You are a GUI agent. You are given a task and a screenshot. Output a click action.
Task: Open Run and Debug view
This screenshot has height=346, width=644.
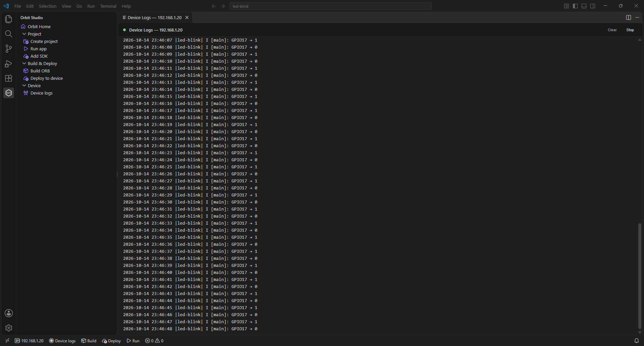pos(9,63)
